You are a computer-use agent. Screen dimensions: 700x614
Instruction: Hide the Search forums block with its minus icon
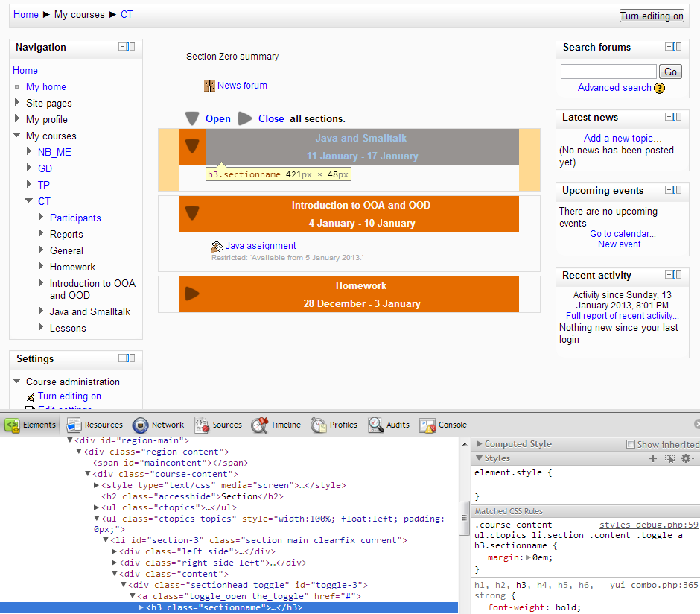tap(669, 46)
